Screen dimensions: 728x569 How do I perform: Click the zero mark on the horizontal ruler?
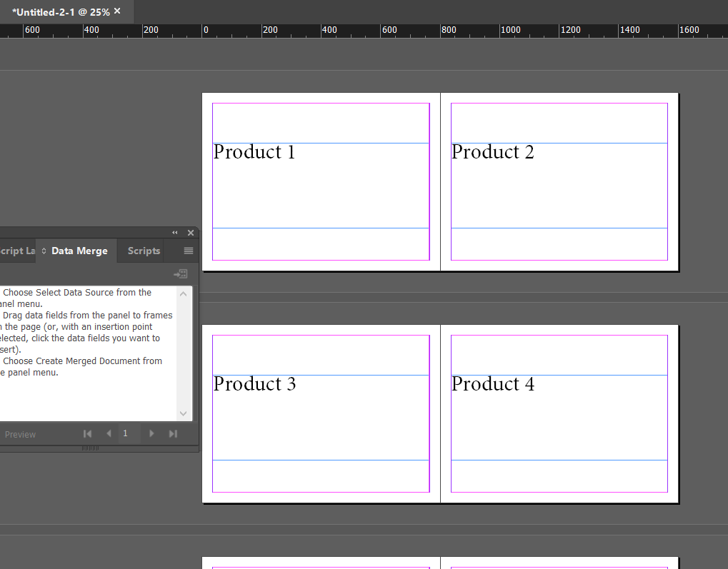pos(205,30)
